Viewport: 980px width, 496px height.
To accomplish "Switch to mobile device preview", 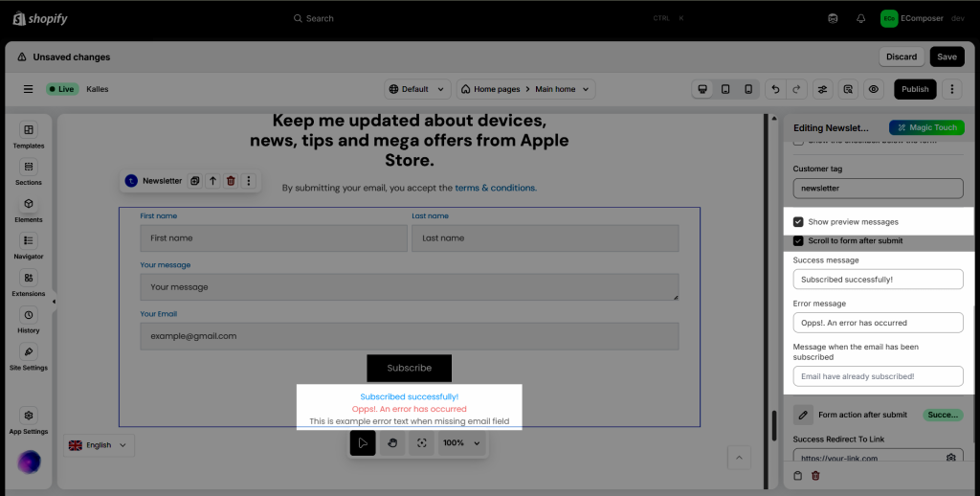I will pyautogui.click(x=748, y=89).
